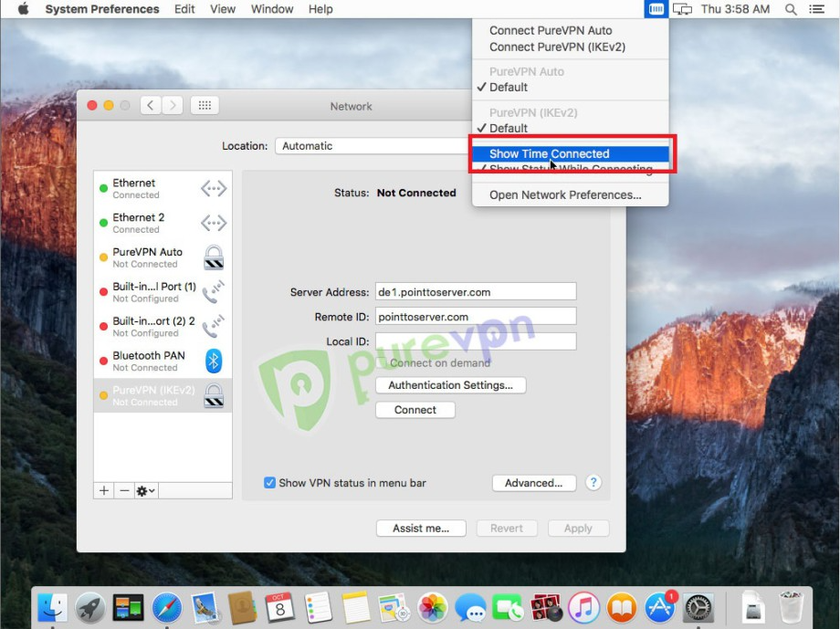Open Mission Control from the Dock
Viewport: 840px width, 629px height.
click(128, 608)
